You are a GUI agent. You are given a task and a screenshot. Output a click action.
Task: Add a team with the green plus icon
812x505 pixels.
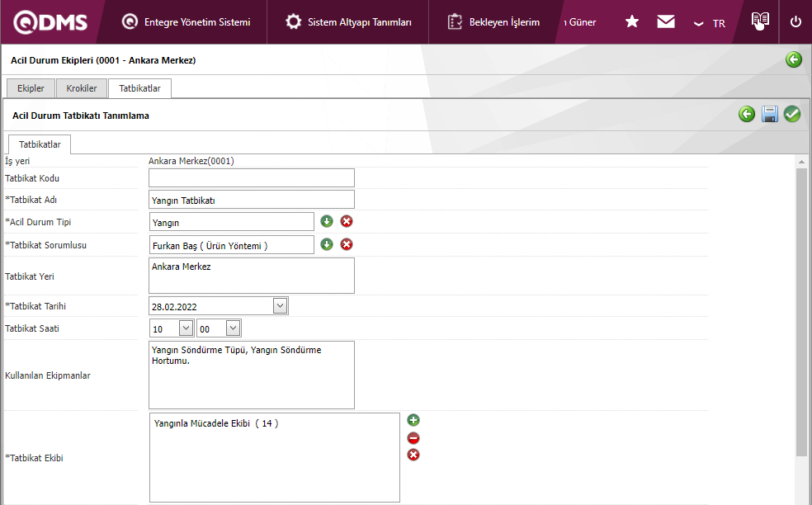coord(413,420)
